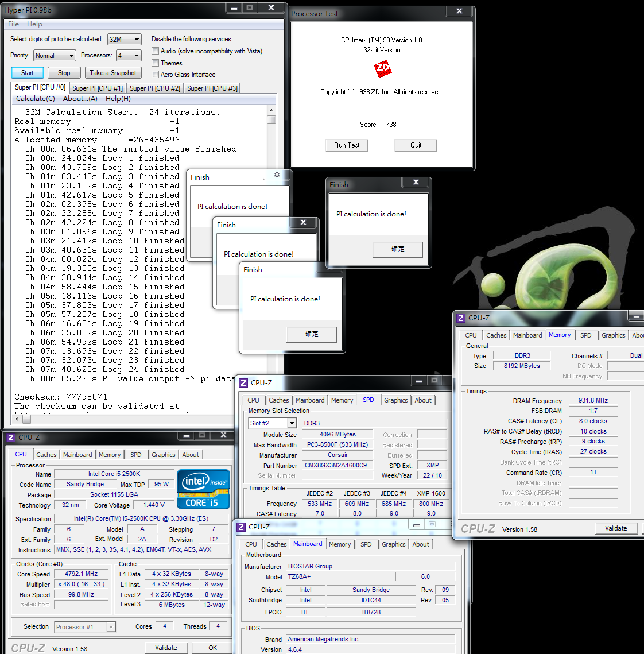Click the Stop button in Hyper PI
Viewport: 644px width, 654px height.
[64, 73]
